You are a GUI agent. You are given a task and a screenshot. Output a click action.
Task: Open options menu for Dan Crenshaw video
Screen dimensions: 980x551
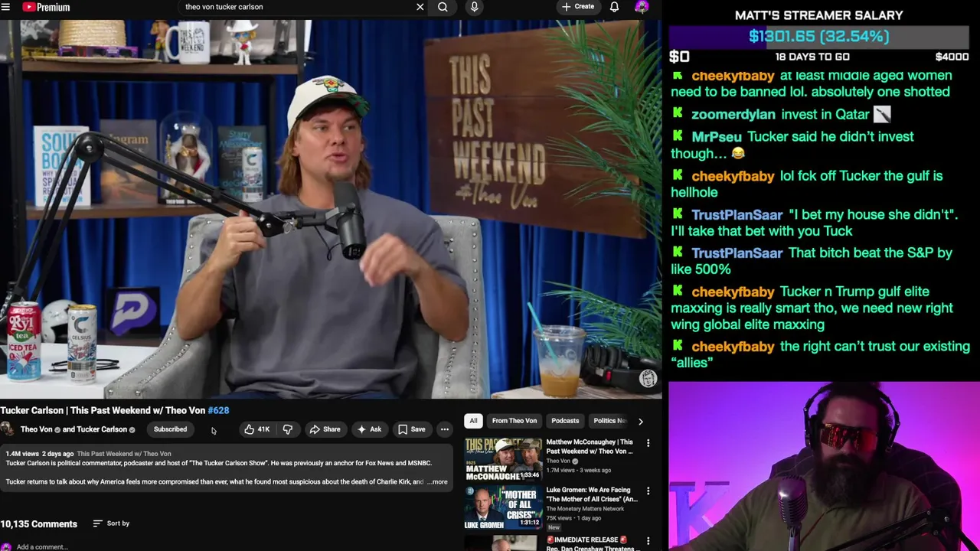click(x=648, y=541)
